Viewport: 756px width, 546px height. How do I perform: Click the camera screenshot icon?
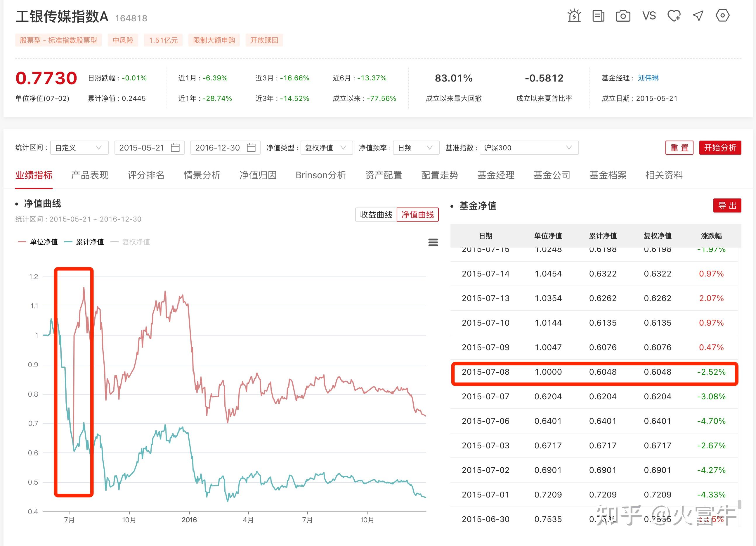623,16
